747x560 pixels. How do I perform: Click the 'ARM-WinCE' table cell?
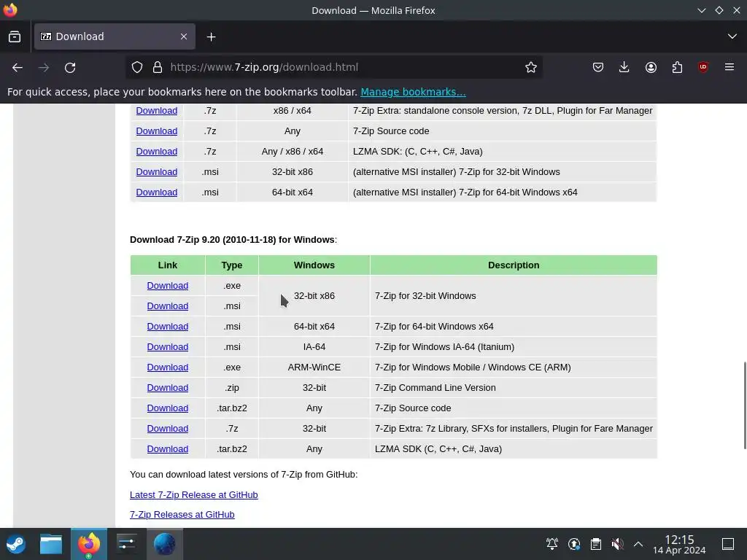pos(314,367)
